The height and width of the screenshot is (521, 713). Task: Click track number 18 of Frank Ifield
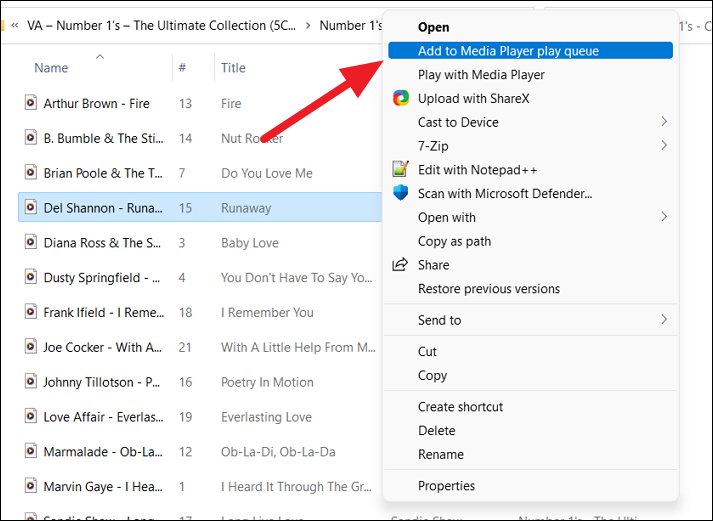tap(185, 312)
